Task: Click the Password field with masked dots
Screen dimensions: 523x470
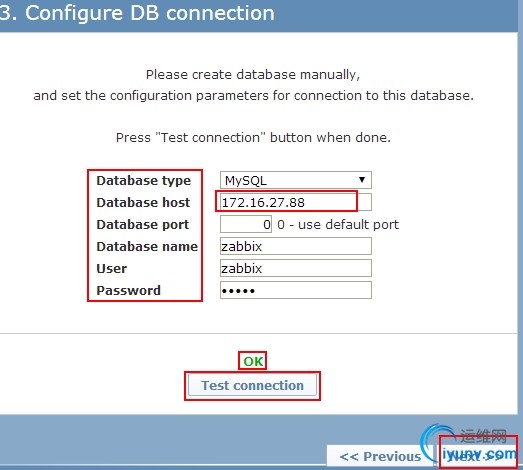Action: [x=296, y=290]
